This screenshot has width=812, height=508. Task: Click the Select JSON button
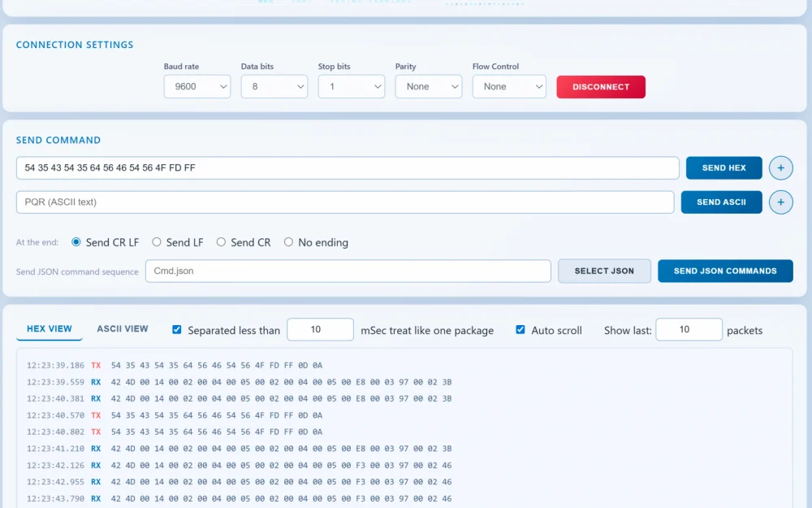tap(604, 271)
